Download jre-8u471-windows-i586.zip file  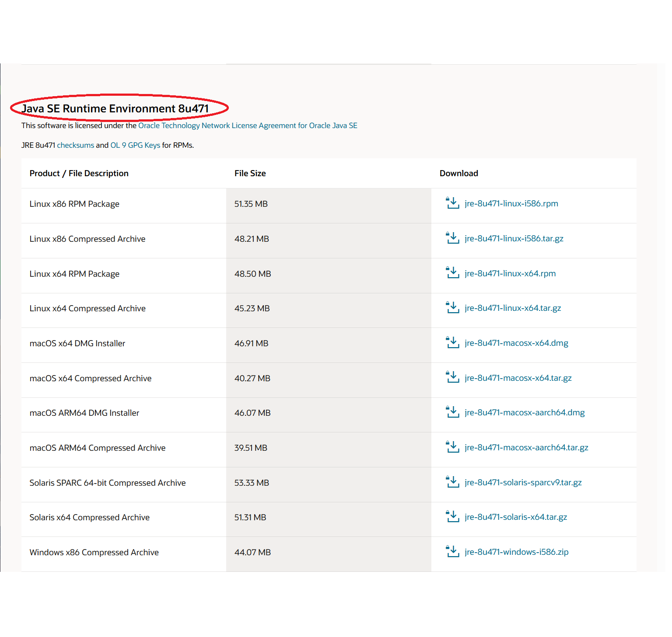pos(516,552)
